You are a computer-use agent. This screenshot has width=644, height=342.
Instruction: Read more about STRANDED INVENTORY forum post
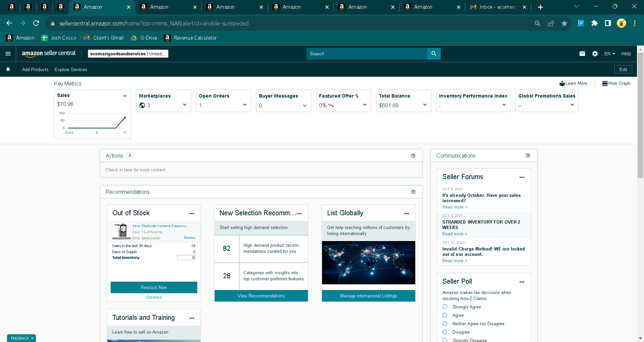[455, 234]
